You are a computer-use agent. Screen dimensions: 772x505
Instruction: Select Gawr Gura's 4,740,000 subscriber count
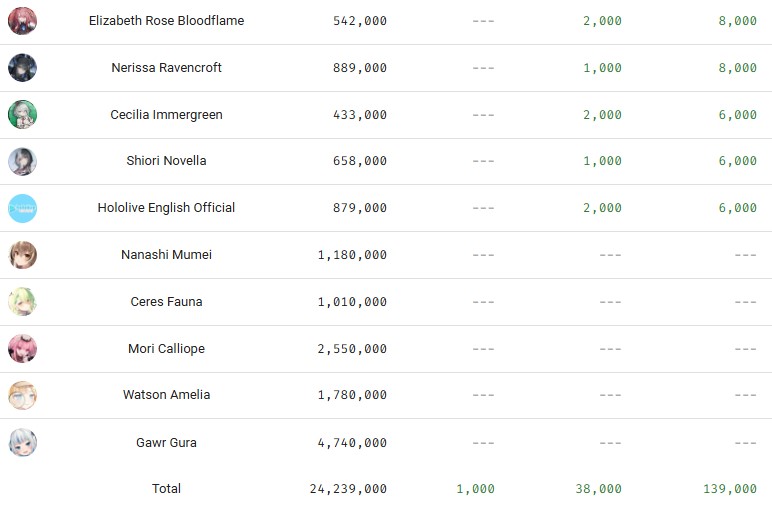coord(352,443)
